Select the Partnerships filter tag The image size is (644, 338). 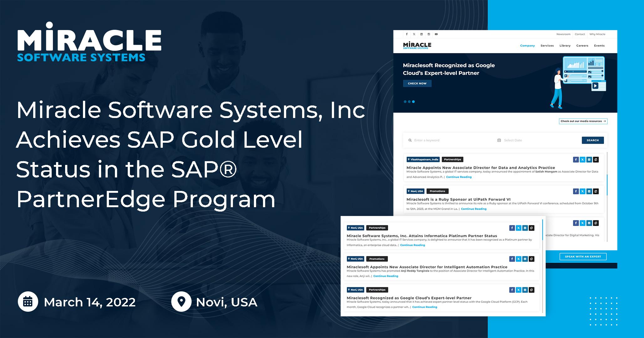(452, 159)
